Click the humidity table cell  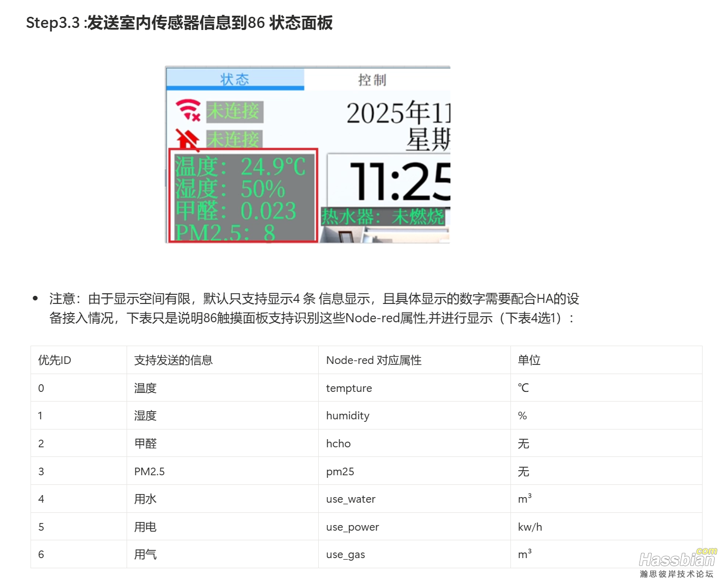[414, 415]
